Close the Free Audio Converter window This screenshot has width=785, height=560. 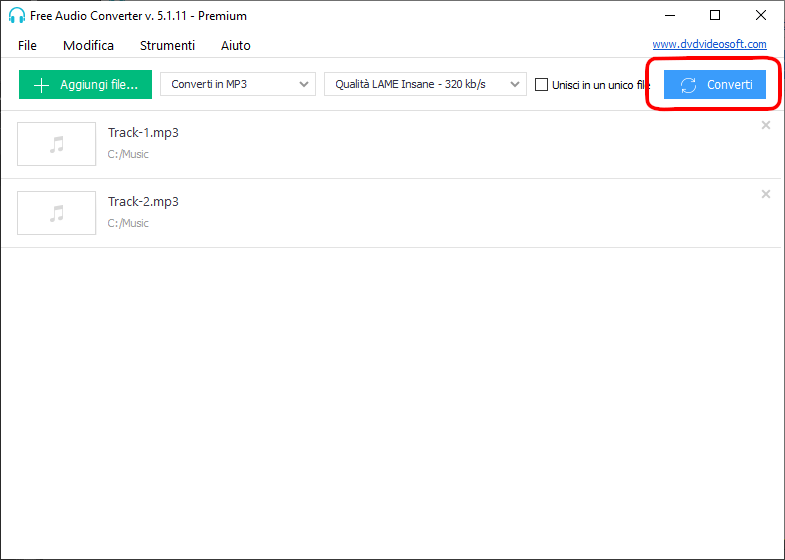pyautogui.click(x=760, y=16)
